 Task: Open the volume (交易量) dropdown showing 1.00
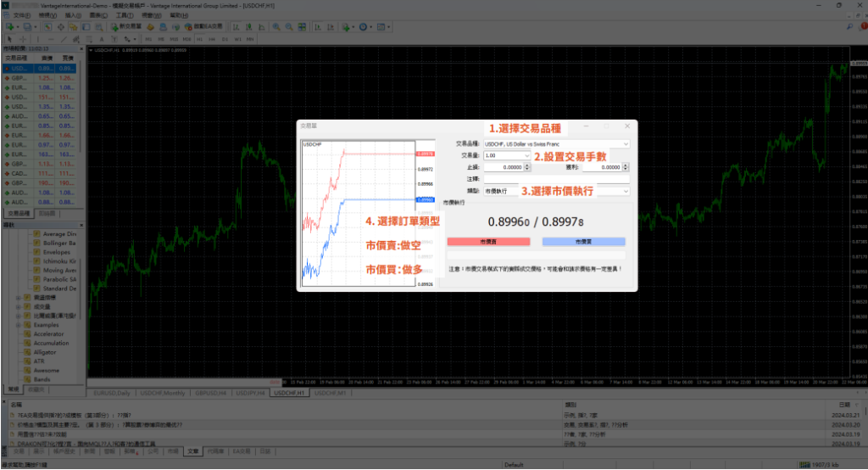[526, 156]
